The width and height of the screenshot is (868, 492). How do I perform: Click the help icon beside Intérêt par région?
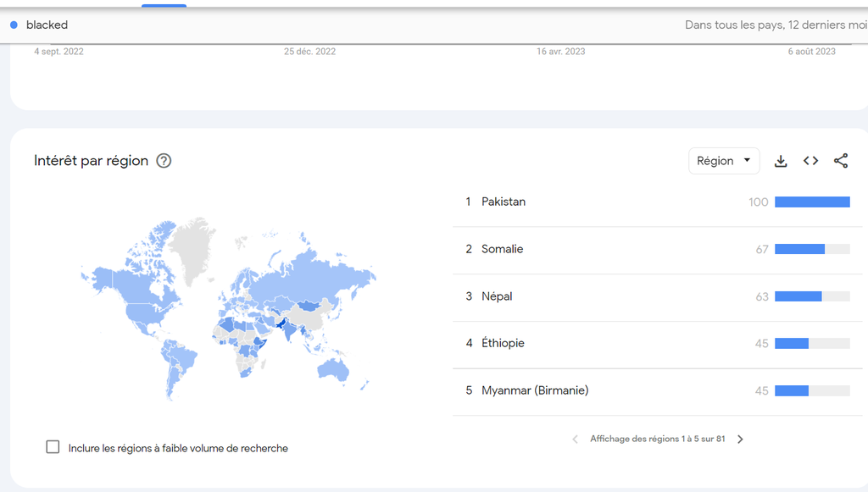(x=164, y=161)
